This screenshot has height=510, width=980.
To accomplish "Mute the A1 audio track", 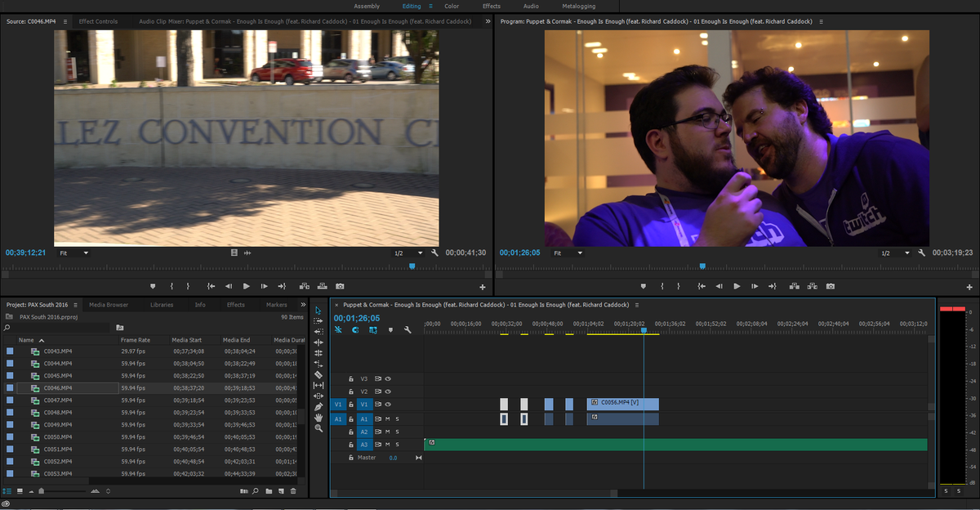I will pyautogui.click(x=387, y=419).
